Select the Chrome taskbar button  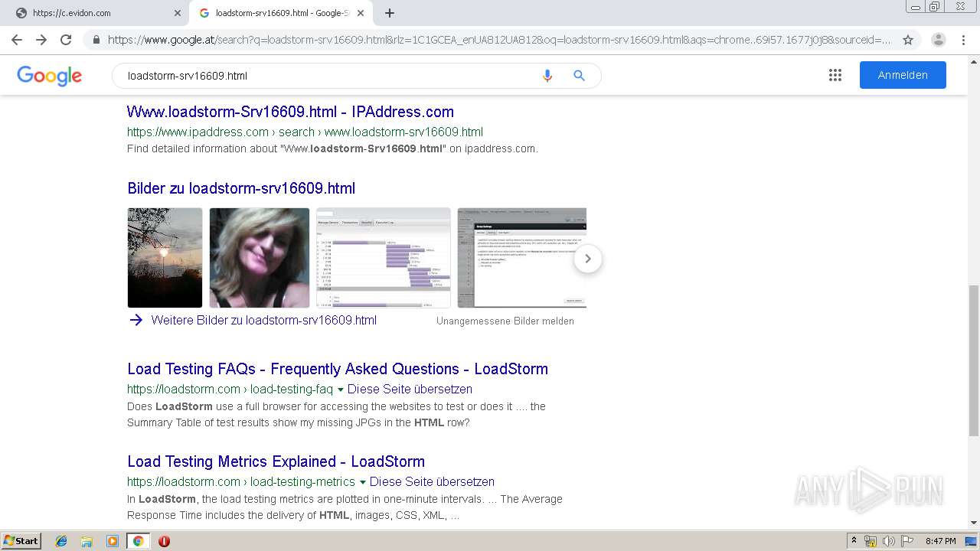[x=138, y=541]
